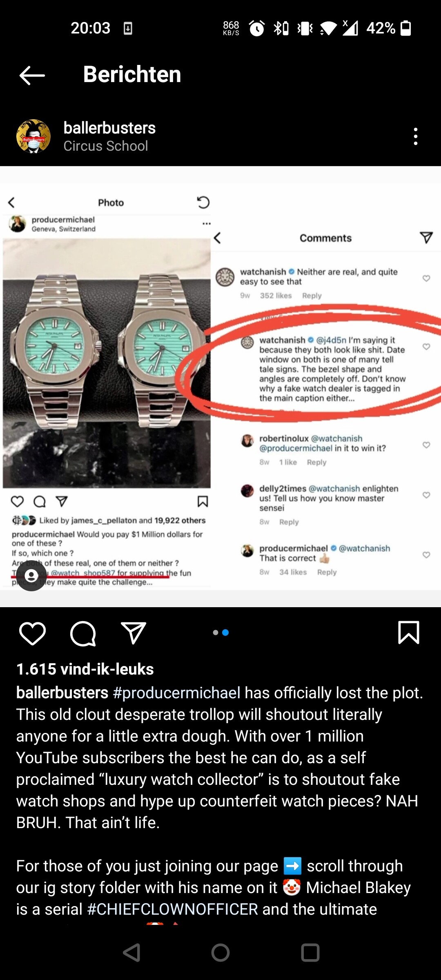Tap Android back navigation triangle
Viewport: 441px width, 980px height.
tap(131, 953)
